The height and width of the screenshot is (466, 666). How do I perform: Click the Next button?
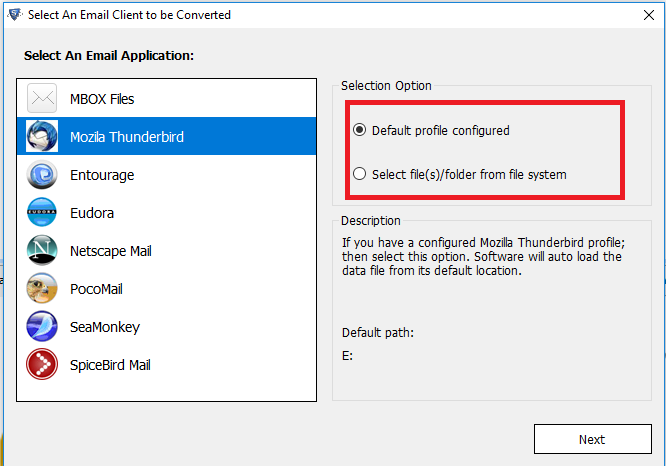(x=593, y=439)
